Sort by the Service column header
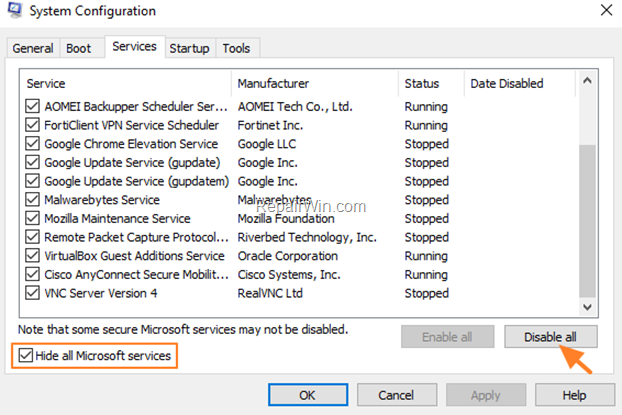This screenshot has height=415, width=622. click(125, 83)
